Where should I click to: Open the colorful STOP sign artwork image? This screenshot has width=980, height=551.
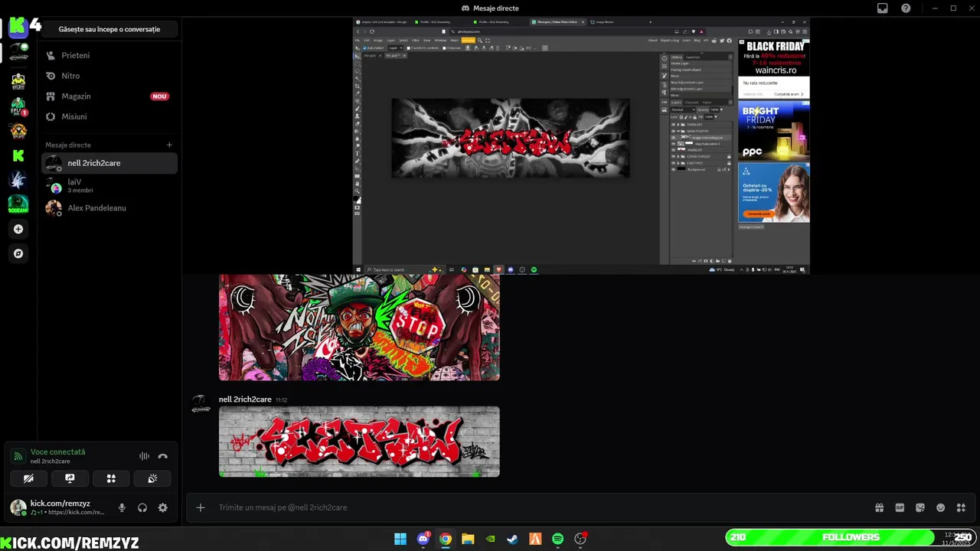pyautogui.click(x=359, y=328)
